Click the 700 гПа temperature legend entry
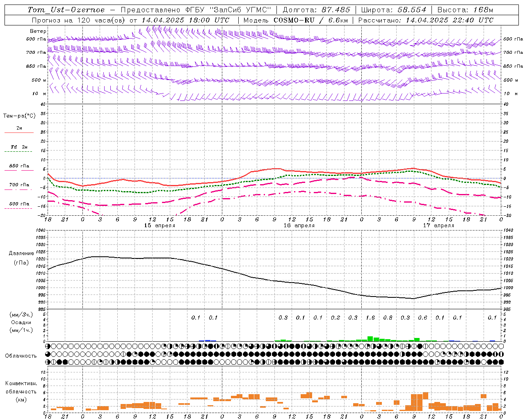The height and width of the screenshot is (420, 525). [19, 185]
